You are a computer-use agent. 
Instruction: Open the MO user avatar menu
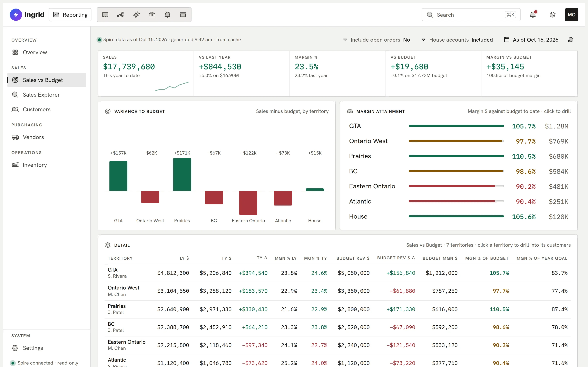[x=571, y=15]
